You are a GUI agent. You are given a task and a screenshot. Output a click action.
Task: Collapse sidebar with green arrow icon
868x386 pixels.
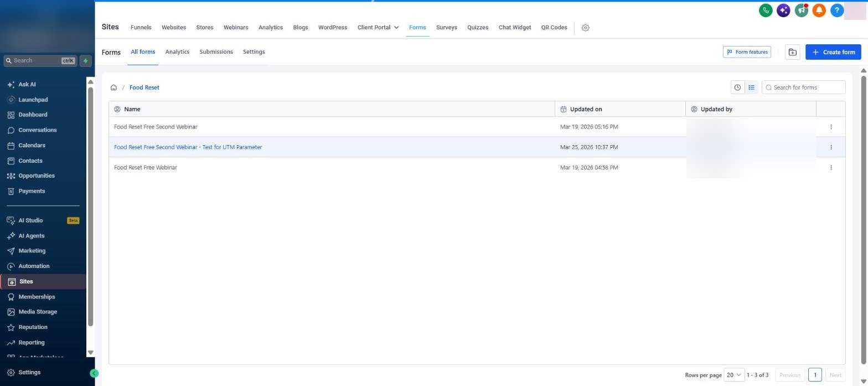[x=94, y=373]
